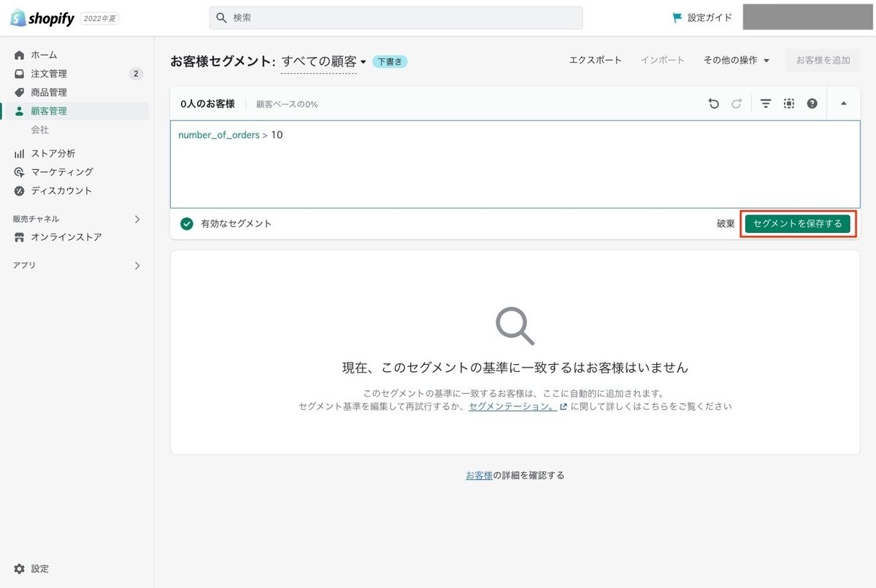The width and height of the screenshot is (876, 588).
Task: Click the セグメントを保存する button
Action: pos(797,224)
